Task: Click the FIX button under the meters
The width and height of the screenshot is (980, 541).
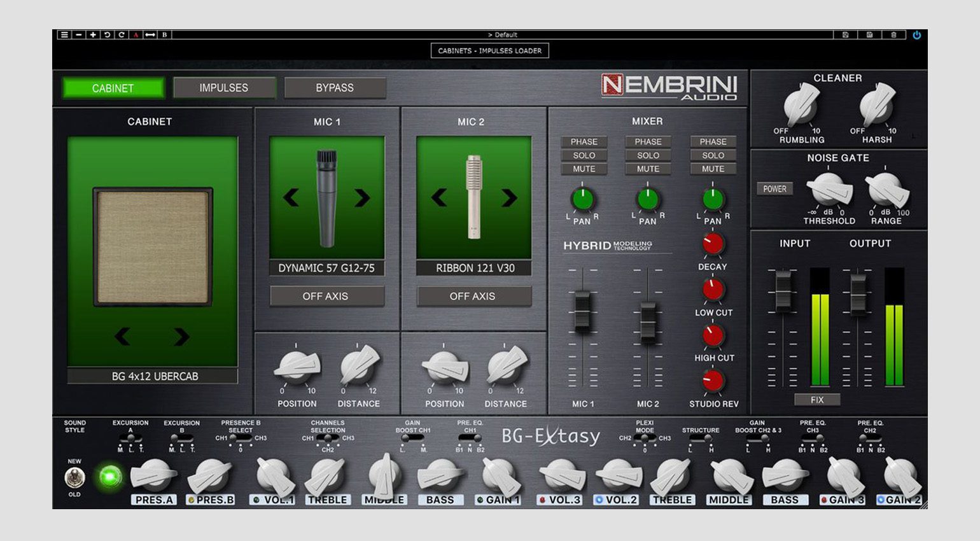Action: coord(818,400)
